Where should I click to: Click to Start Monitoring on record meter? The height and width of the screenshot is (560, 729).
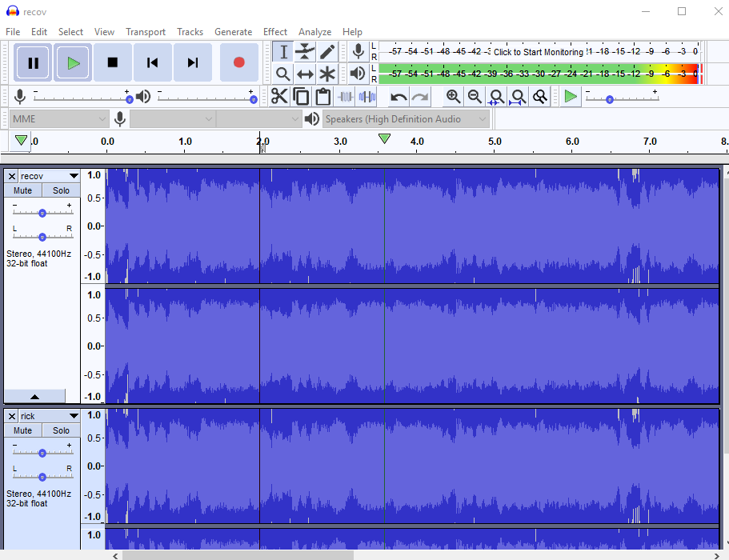tap(539, 51)
